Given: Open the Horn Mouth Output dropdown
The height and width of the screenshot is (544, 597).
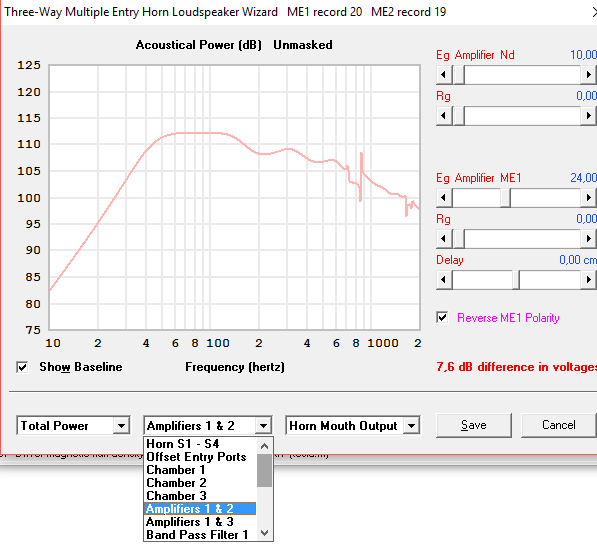Looking at the screenshot, I should pos(412,426).
